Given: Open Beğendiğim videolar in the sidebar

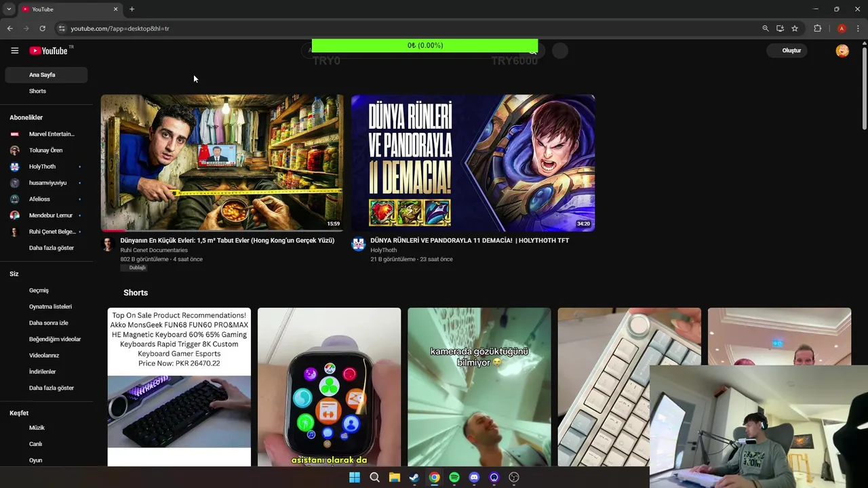Looking at the screenshot, I should point(47,339).
